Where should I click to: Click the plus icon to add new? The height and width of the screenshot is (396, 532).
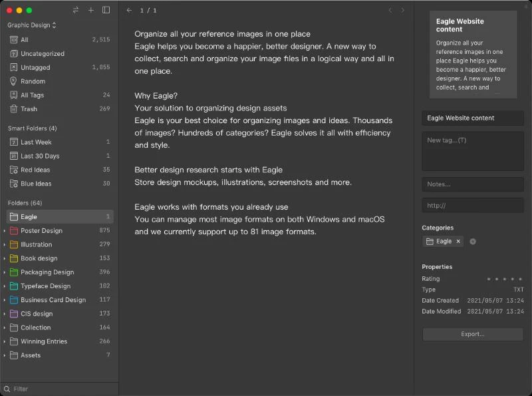pyautogui.click(x=91, y=10)
